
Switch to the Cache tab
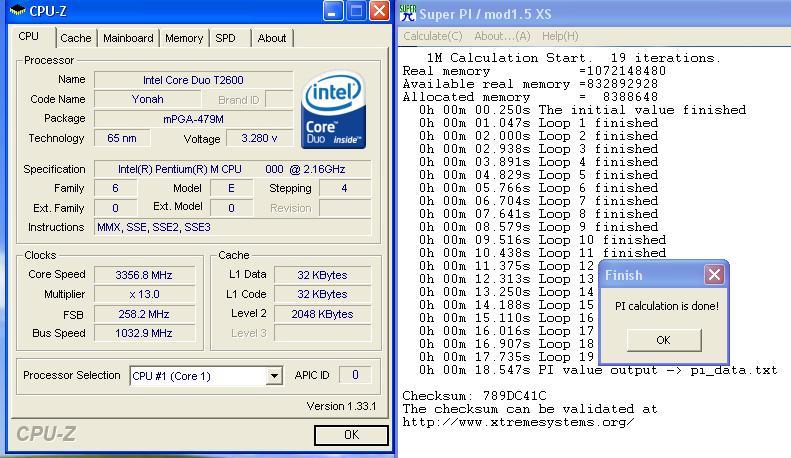76,38
